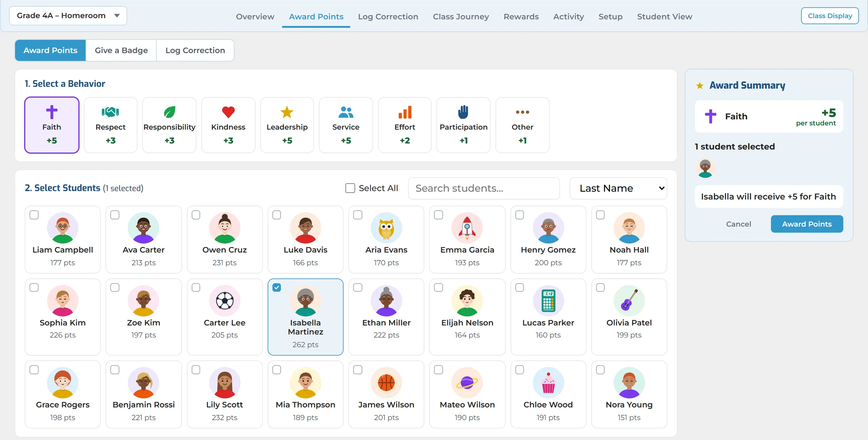
Task: Tick Noah Hall's checkbox
Action: click(600, 215)
